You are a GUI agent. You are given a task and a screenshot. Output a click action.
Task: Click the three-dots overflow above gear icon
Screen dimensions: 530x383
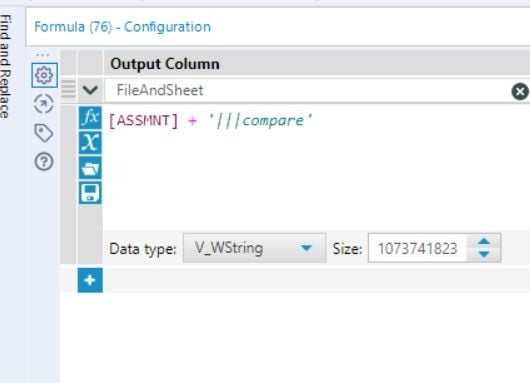tap(43, 55)
